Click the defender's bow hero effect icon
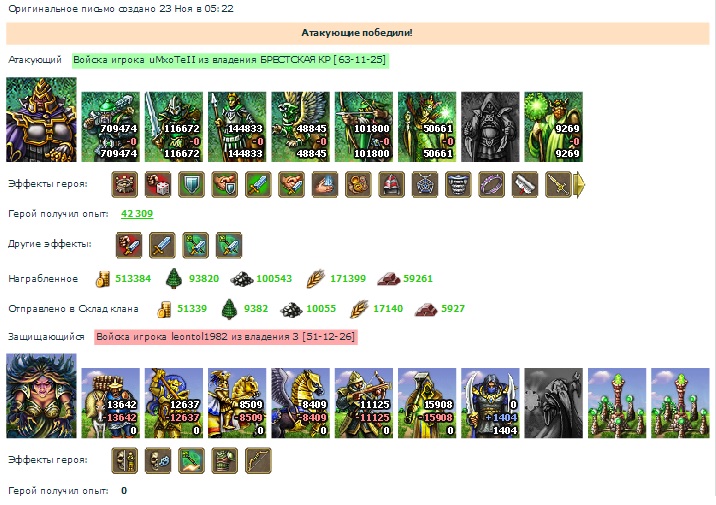 [258, 460]
